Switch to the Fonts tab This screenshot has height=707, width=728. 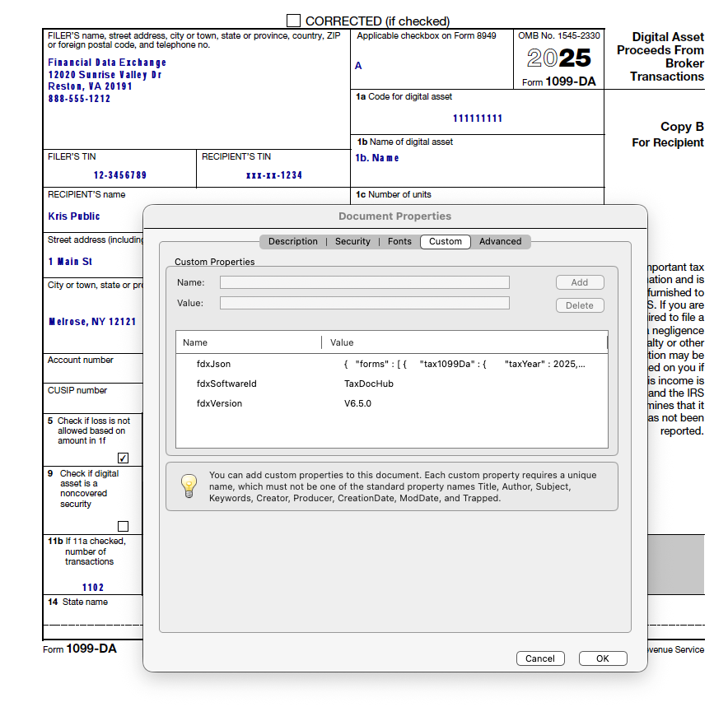pos(399,241)
